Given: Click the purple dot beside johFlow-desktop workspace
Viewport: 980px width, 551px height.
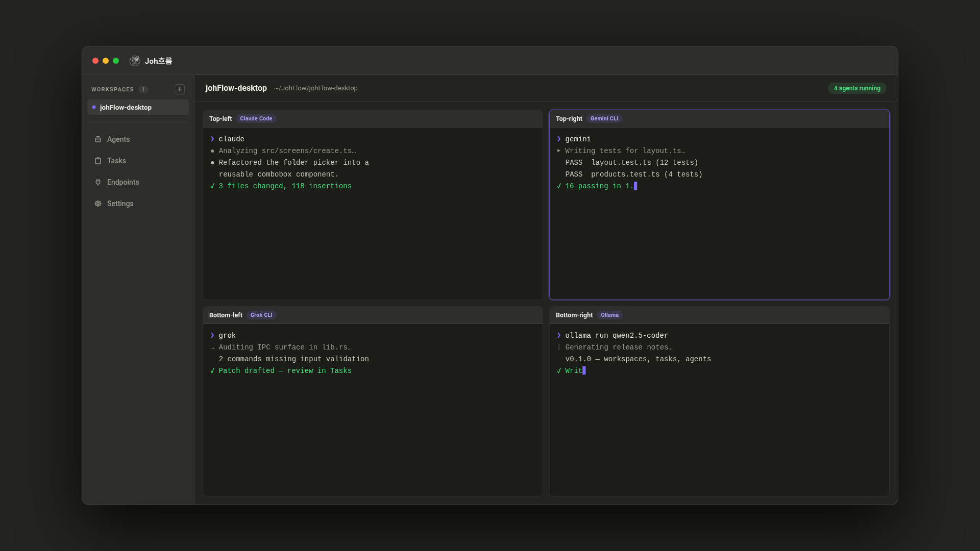Looking at the screenshot, I should [x=94, y=107].
